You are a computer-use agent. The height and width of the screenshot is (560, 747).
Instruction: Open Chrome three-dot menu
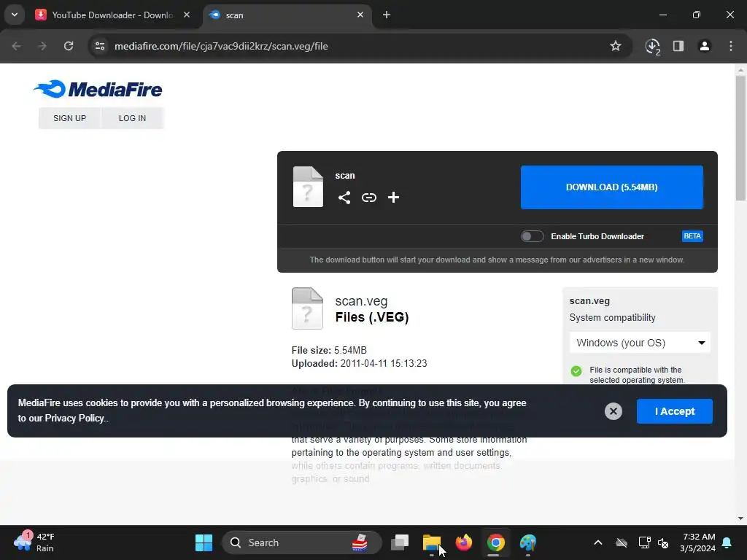tap(730, 46)
